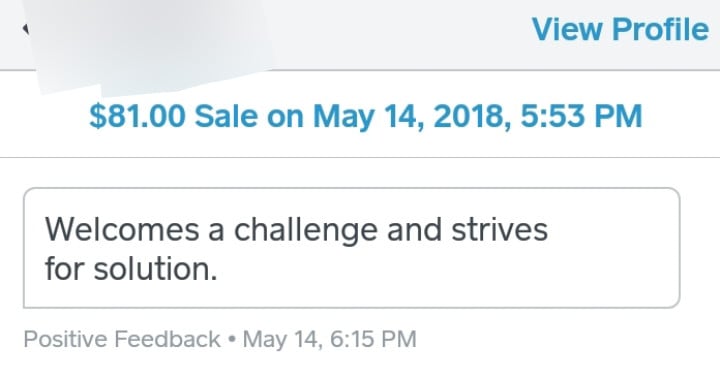Click the word "challenge" in the feedback text
The height and width of the screenshot is (378, 720).
pos(306,230)
